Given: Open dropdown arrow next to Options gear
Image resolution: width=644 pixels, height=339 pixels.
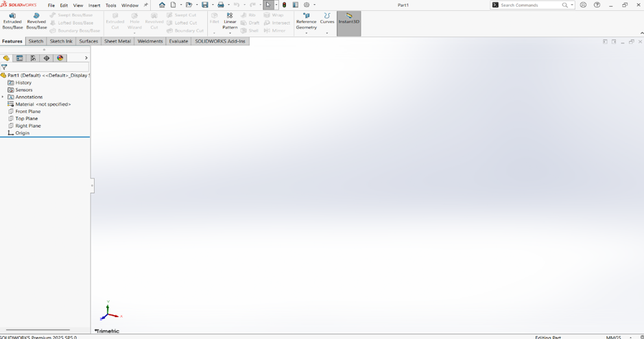Looking at the screenshot, I should click(315, 5).
